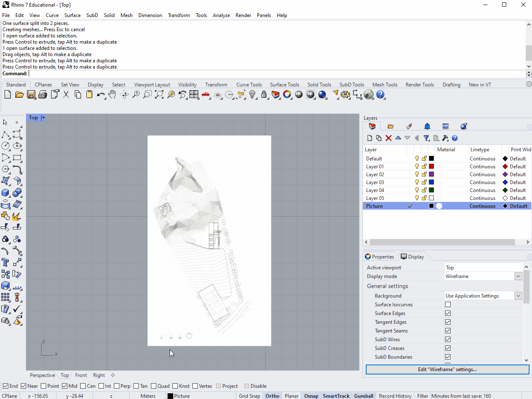The height and width of the screenshot is (399, 532).
Task: Switch to Mesh Tools toolbar tab
Action: pos(385,85)
